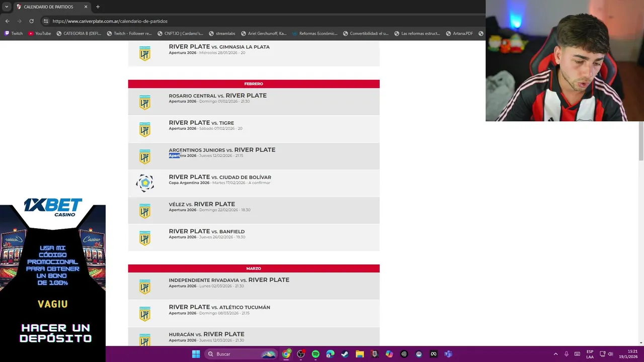Click RIVER PLATE vs. GIMNASIA LA PLATA title
The image size is (644, 362).
click(x=219, y=47)
